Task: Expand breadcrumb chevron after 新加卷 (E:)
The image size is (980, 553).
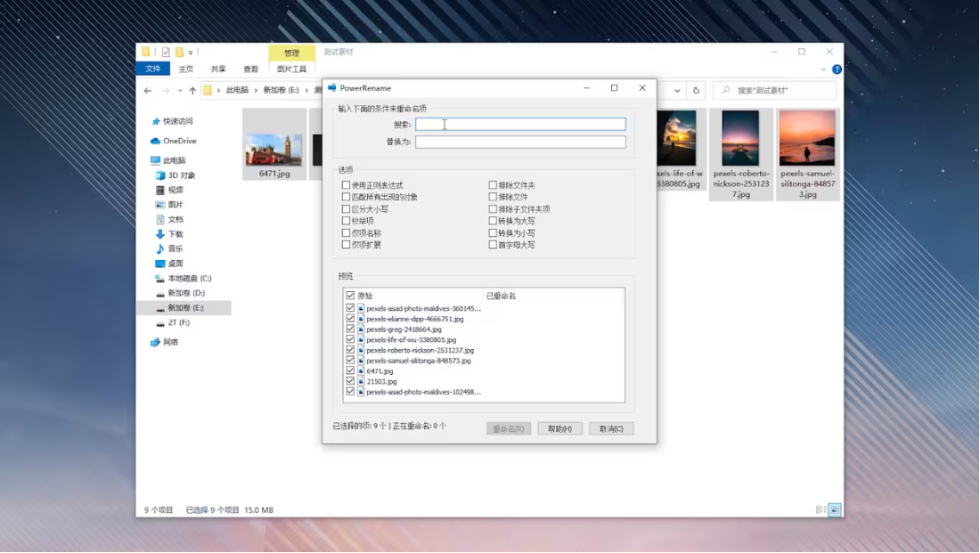Action: (306, 91)
